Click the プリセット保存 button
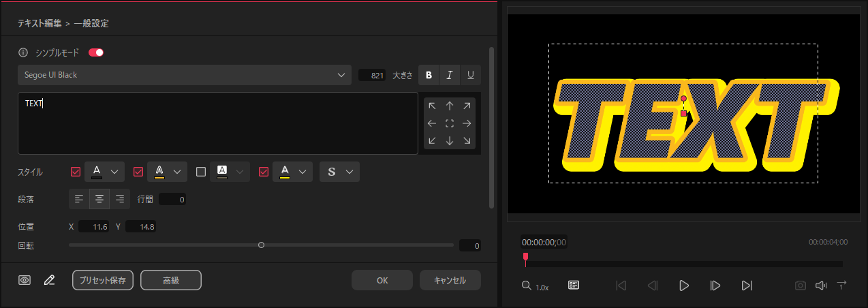 coord(103,280)
